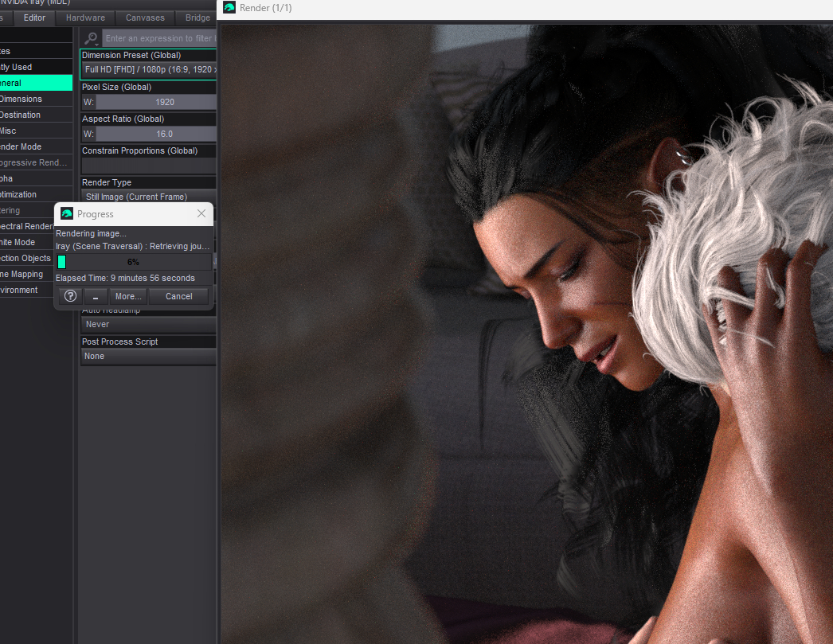The image size is (833, 644).
Task: Click the minimize dash button in Progress dialog
Action: [x=96, y=296]
